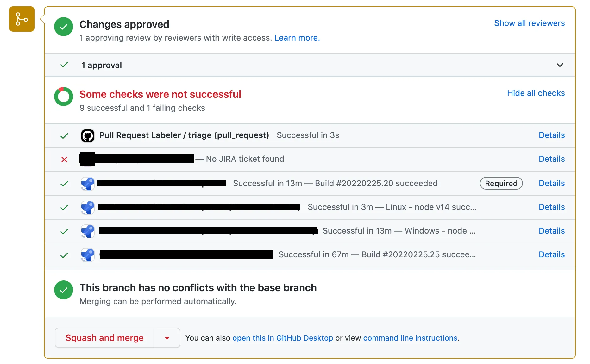The width and height of the screenshot is (590, 364).
Task: Click the Squash and merge button
Action: 104,338
